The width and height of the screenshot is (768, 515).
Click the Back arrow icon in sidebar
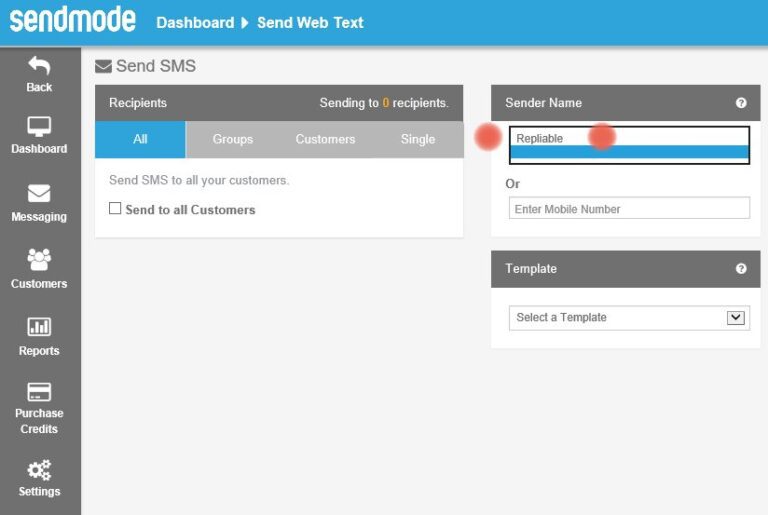pyautogui.click(x=39, y=65)
